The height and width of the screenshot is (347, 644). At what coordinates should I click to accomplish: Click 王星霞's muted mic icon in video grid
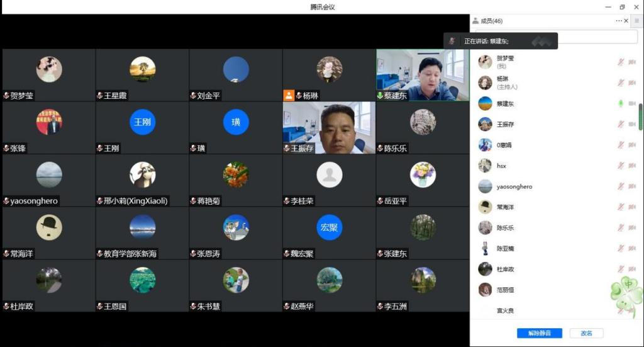click(100, 96)
